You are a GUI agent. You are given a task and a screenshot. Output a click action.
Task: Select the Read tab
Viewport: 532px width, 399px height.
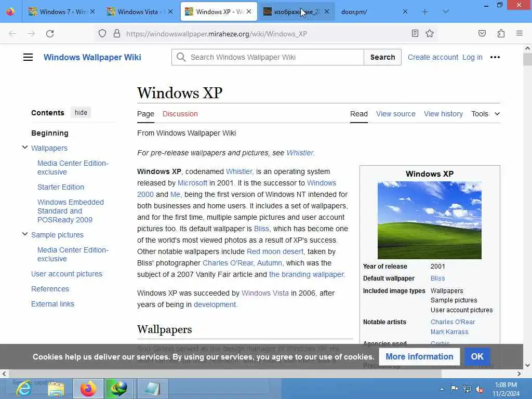(358, 114)
